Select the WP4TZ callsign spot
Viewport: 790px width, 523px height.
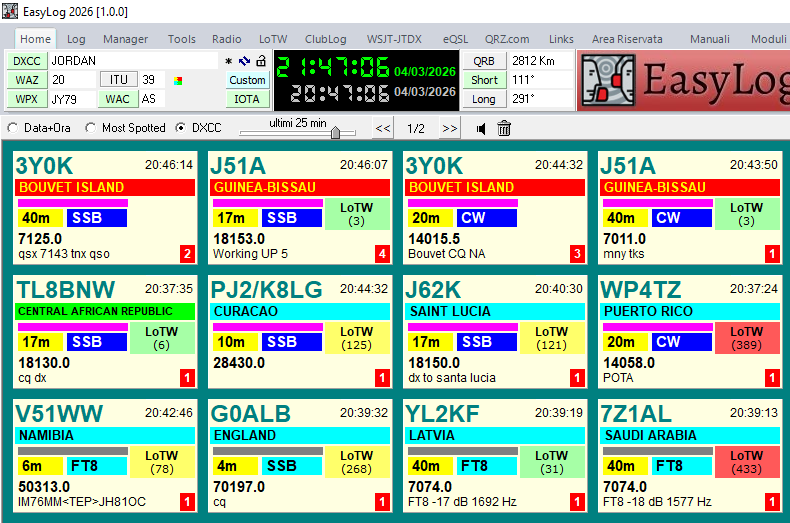tap(690, 332)
